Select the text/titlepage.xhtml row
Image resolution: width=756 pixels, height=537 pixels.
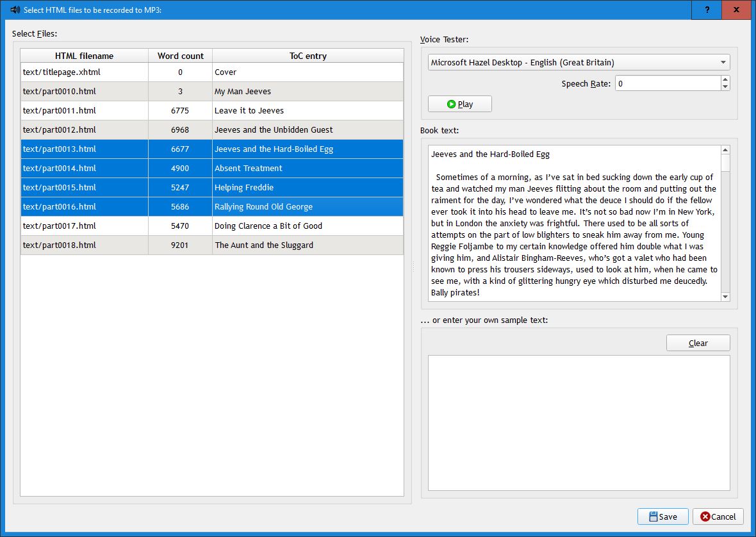212,72
